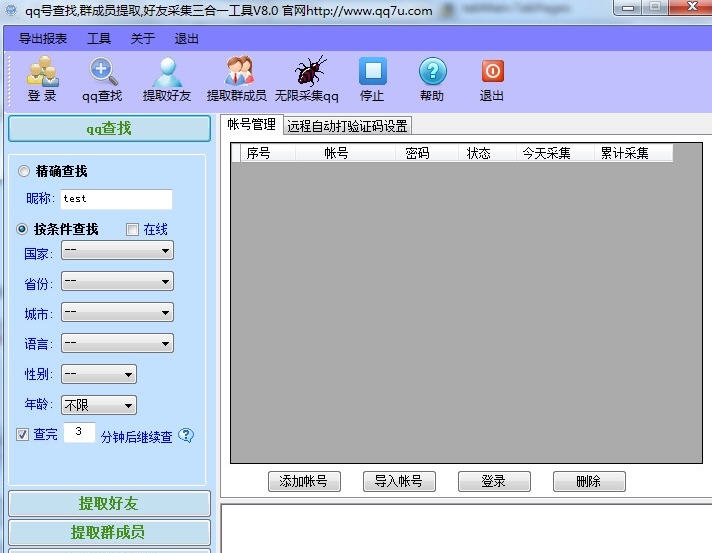Select the 提取好友 toolbar icon
Screen dimensions: 712x553
click(x=167, y=79)
